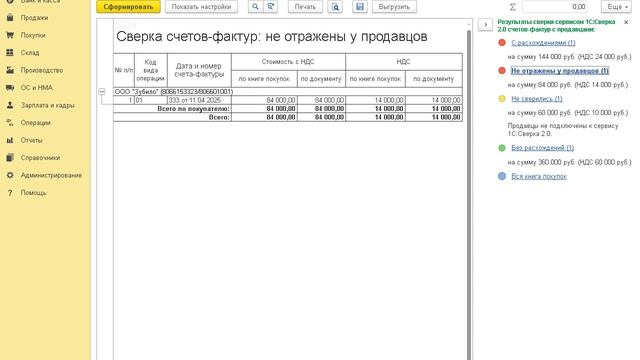Click the Зарплата и кадры person icon
Screen dimensions: 640x360
10,105
